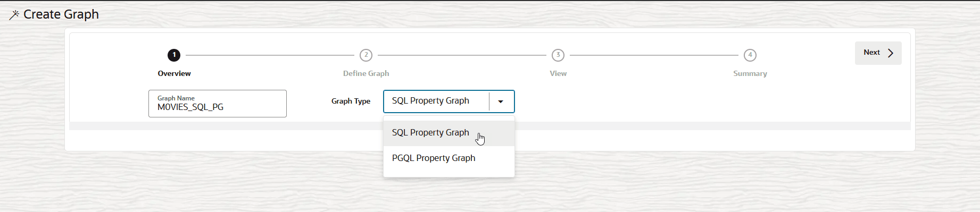
Task: Click the Next button
Action: click(878, 53)
